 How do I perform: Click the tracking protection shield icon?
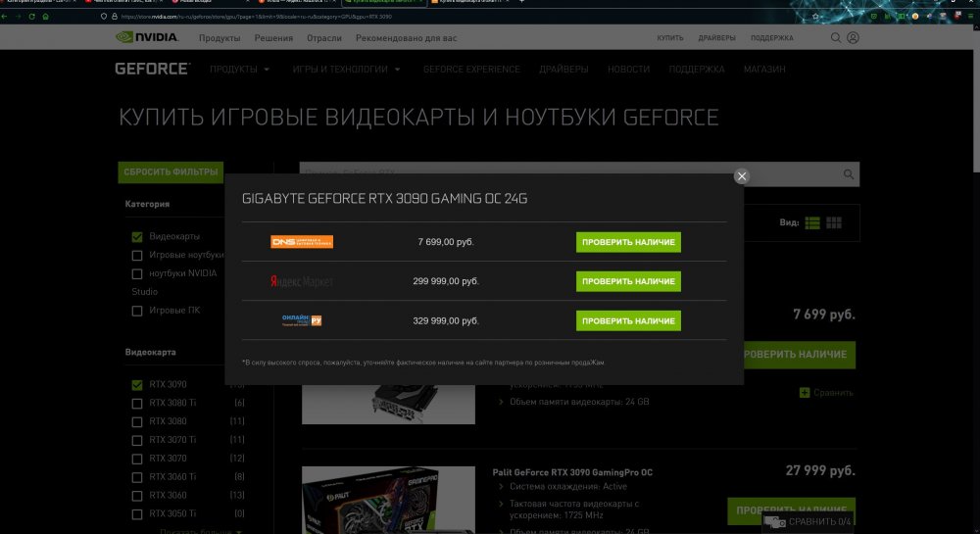pos(104,17)
